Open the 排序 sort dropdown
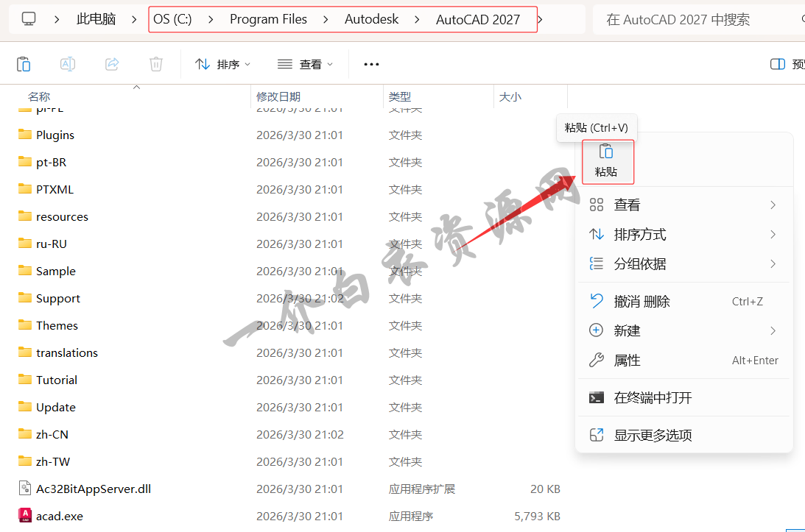This screenshot has height=532, width=805. (x=222, y=64)
